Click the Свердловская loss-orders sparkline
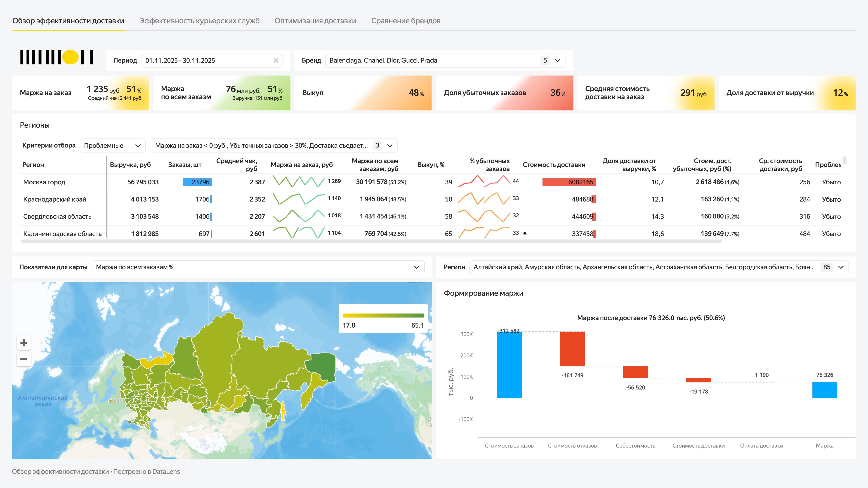The width and height of the screenshot is (868, 488). click(x=484, y=216)
